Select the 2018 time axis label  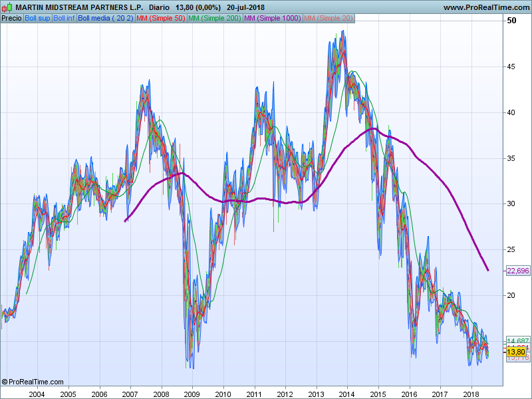coord(471,394)
